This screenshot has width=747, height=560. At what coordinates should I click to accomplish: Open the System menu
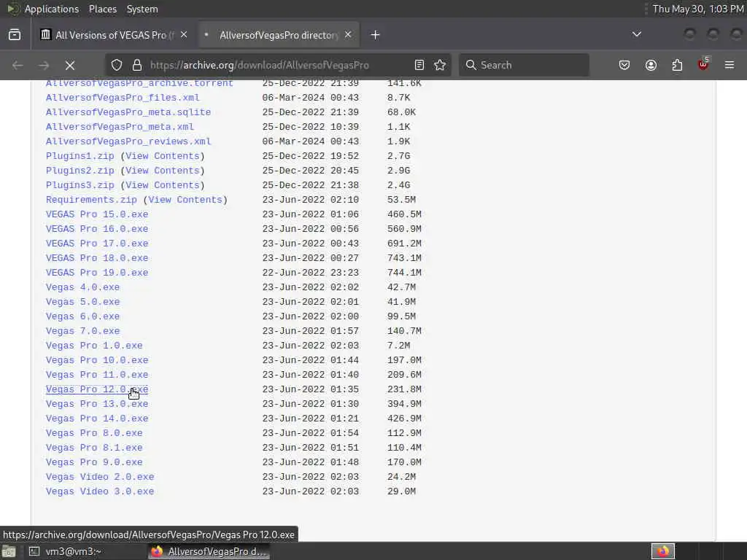click(x=142, y=9)
